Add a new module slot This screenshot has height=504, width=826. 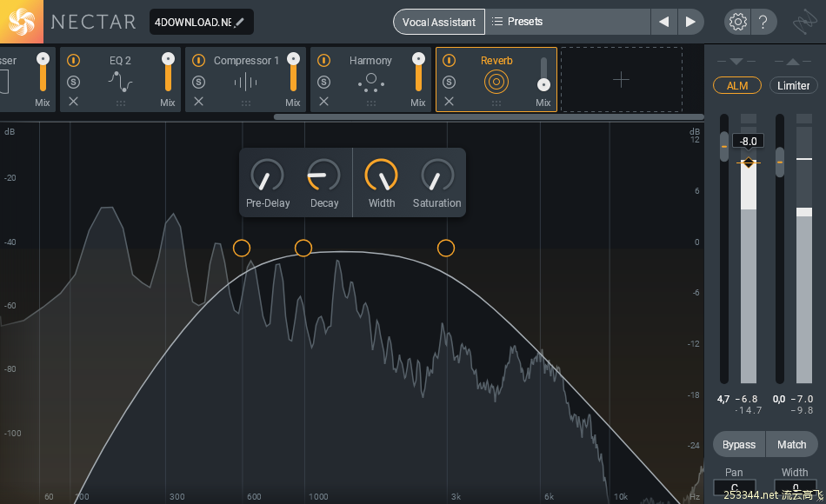[x=622, y=80]
